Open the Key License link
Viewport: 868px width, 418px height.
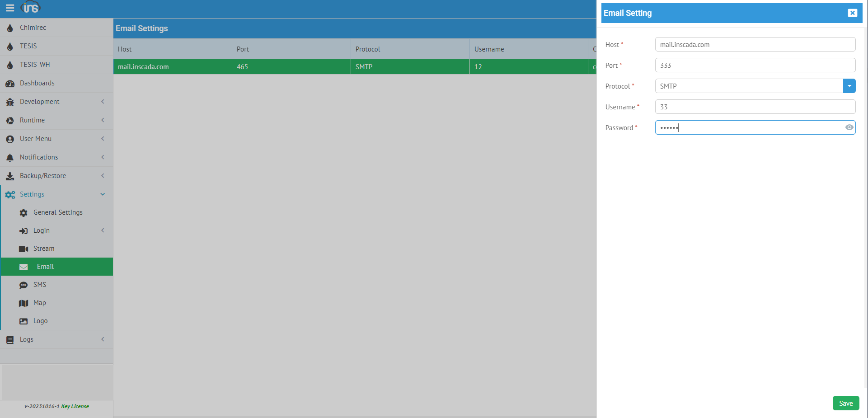tap(75, 406)
